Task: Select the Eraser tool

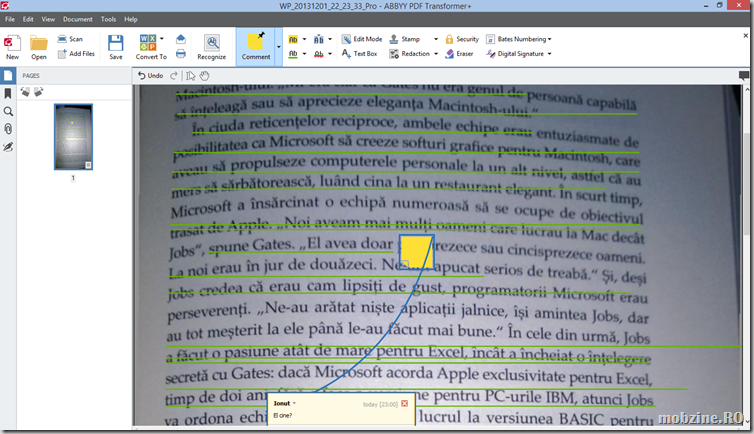Action: click(459, 54)
